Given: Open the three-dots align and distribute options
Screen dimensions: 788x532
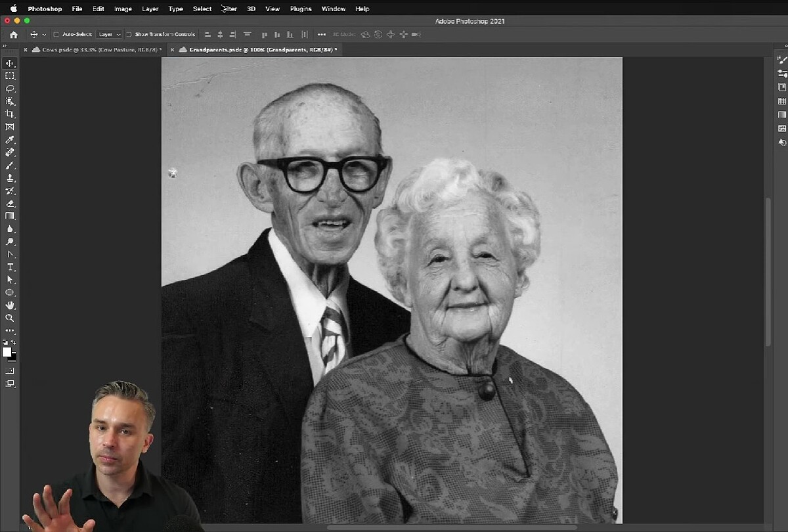Looking at the screenshot, I should click(x=321, y=34).
